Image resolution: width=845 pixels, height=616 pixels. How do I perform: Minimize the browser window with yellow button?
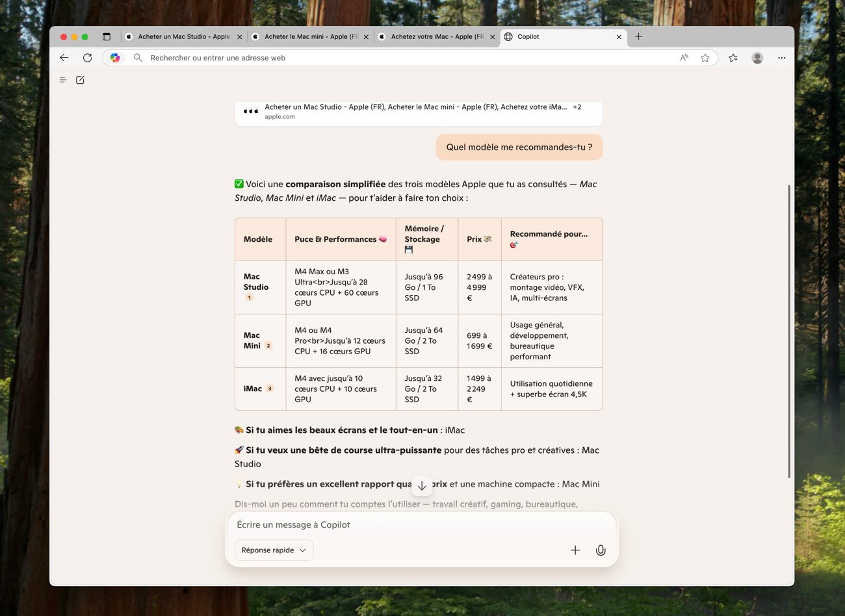click(74, 37)
